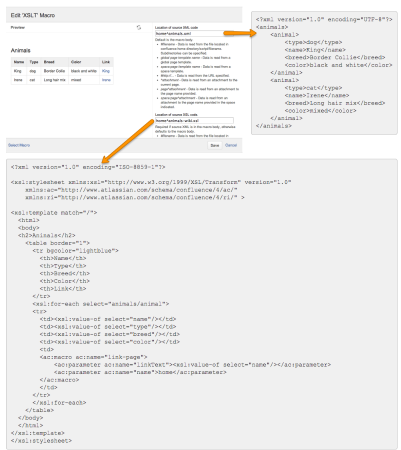The image size is (401, 450).
Task: Save the XSLT macro settings
Action: coord(215,145)
